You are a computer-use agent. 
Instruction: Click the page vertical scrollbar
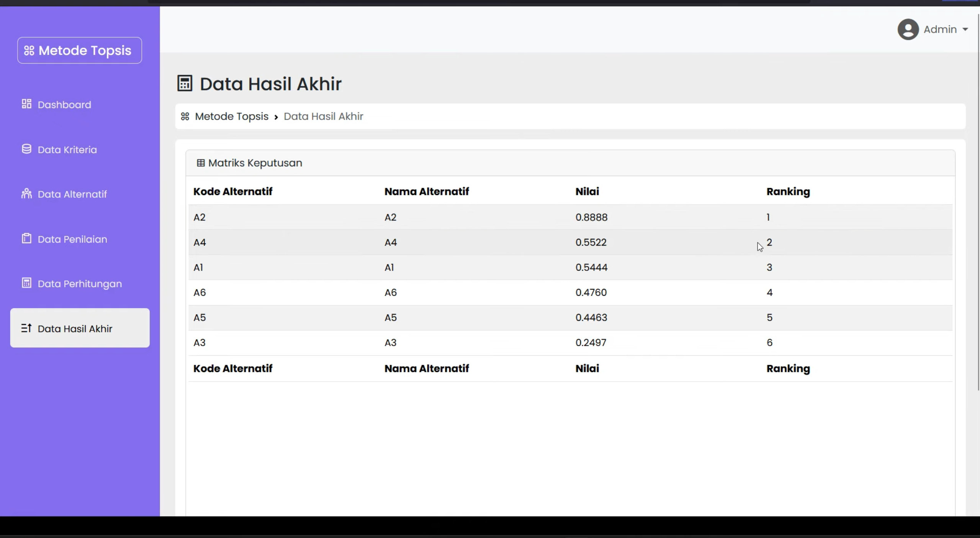pos(978,202)
